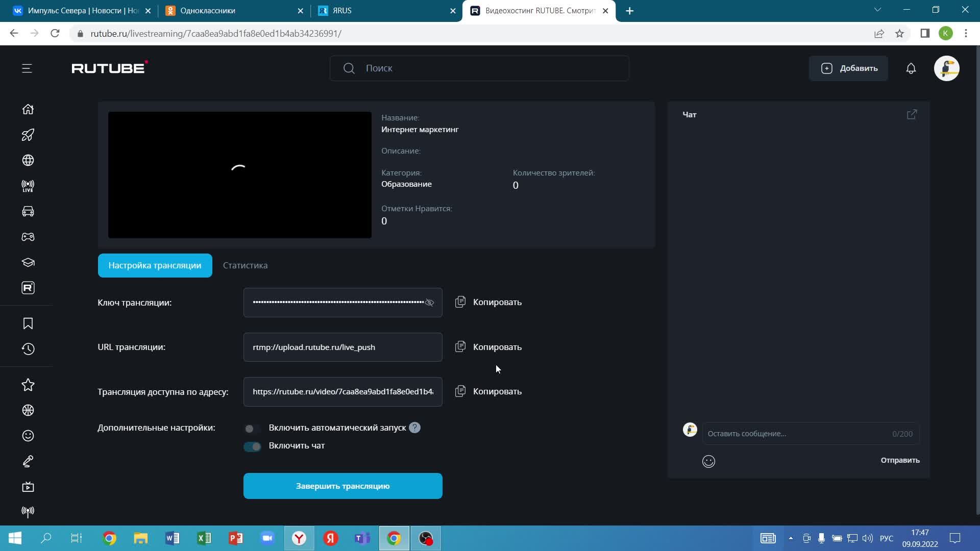
Task: Pop out the chat window
Action: tap(912, 114)
